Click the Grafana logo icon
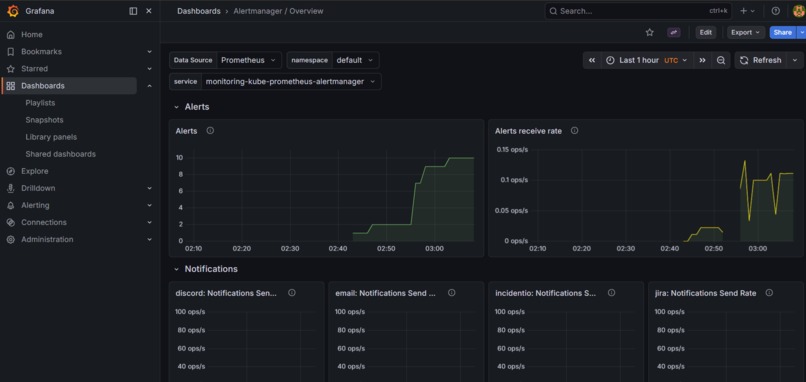806x382 pixels. coord(13,11)
